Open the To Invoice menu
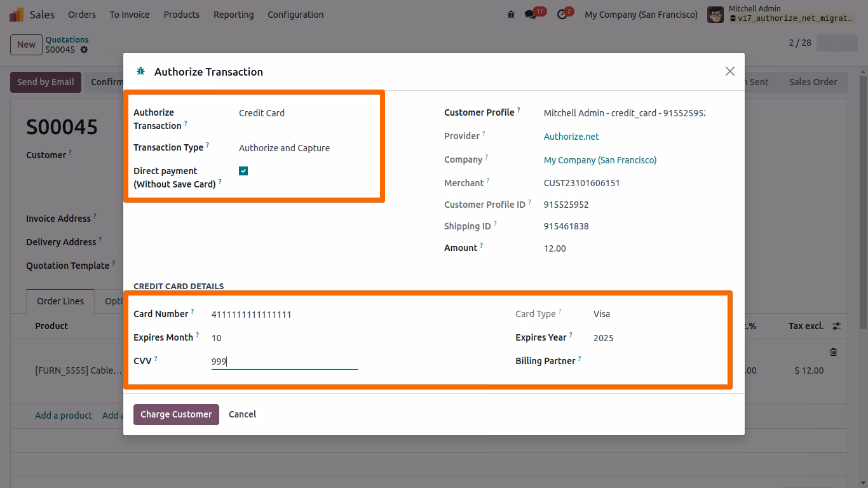This screenshot has width=868, height=488. click(x=130, y=14)
